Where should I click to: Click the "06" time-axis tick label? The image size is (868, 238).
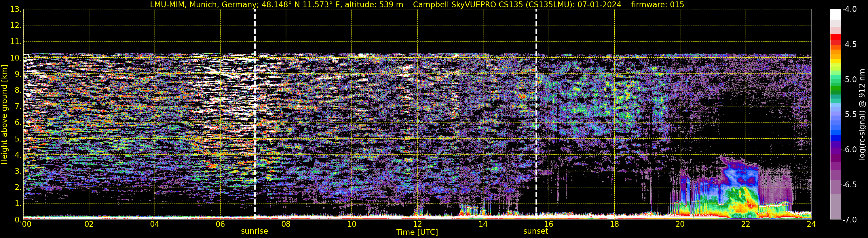click(x=220, y=224)
